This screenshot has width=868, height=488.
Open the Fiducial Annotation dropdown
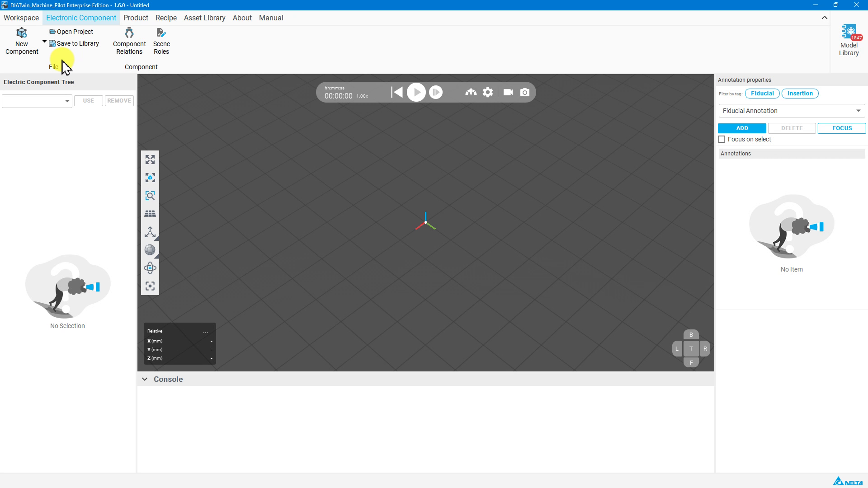coord(792,111)
